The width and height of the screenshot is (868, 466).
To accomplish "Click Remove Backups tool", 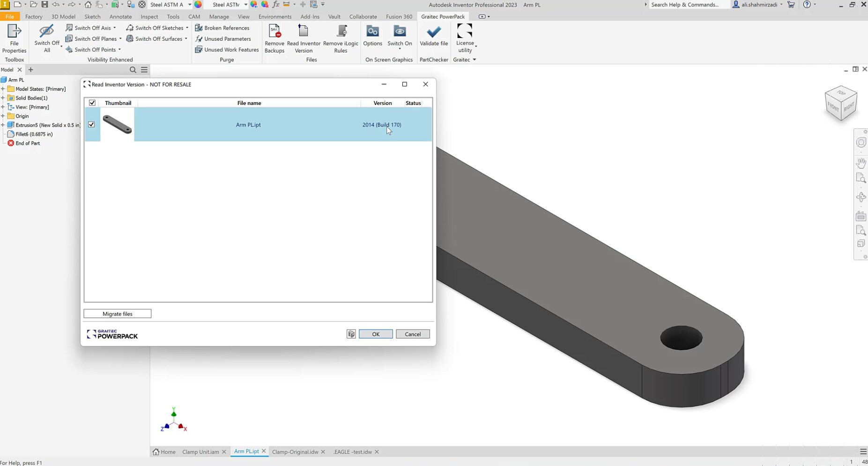I will pyautogui.click(x=274, y=39).
